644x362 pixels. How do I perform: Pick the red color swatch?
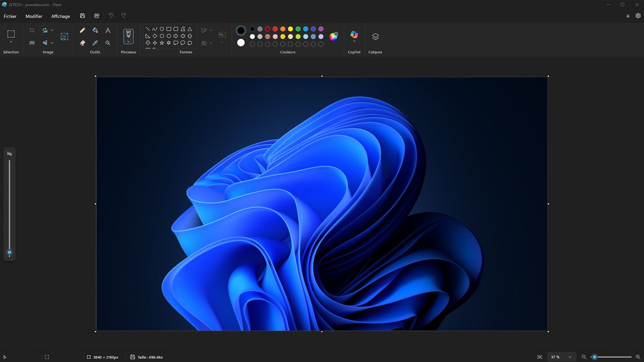[x=275, y=29]
